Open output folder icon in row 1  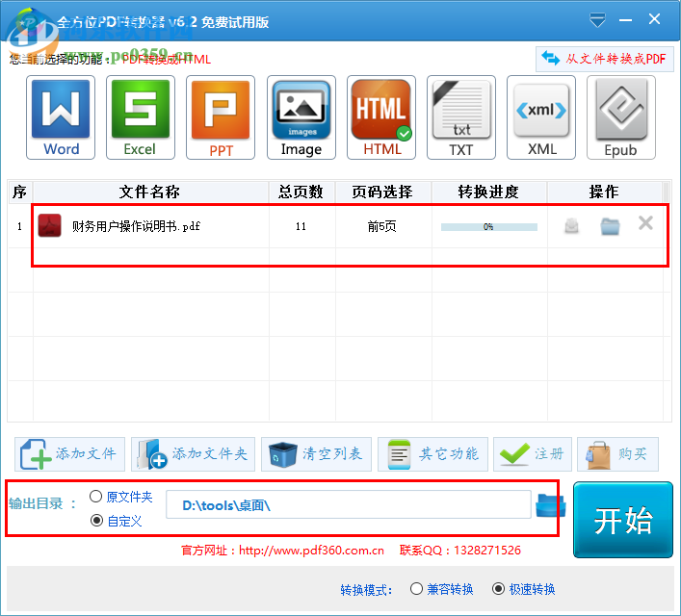tap(610, 226)
